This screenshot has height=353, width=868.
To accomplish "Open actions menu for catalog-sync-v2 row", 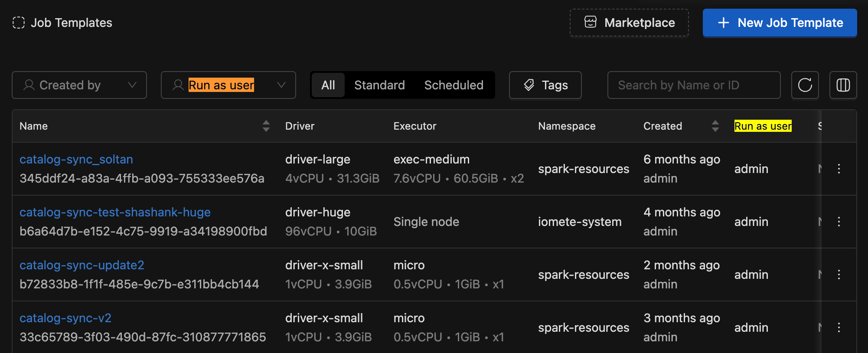I will (839, 327).
